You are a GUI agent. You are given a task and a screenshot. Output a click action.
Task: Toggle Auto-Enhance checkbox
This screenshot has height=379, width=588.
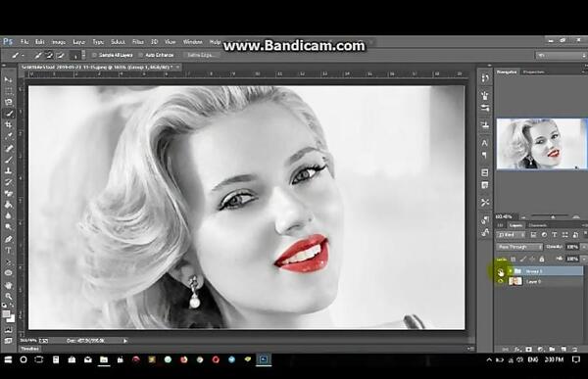(141, 55)
